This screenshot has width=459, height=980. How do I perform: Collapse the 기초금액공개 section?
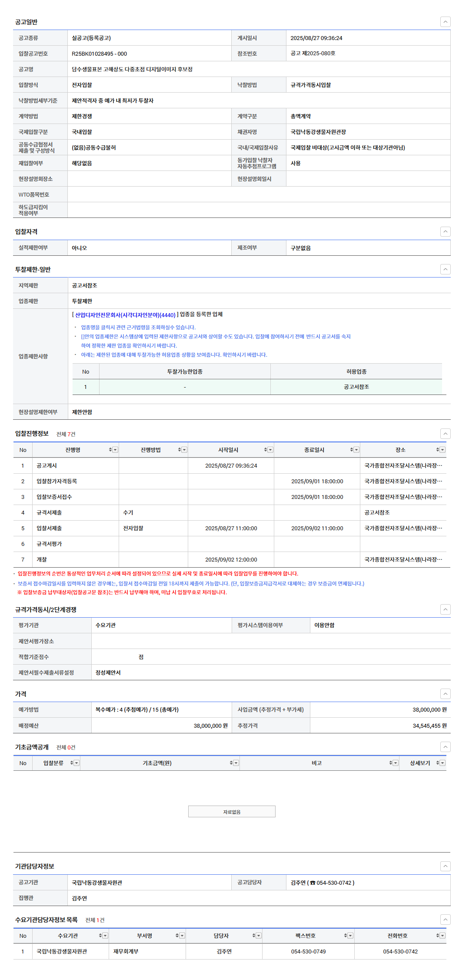(445, 747)
